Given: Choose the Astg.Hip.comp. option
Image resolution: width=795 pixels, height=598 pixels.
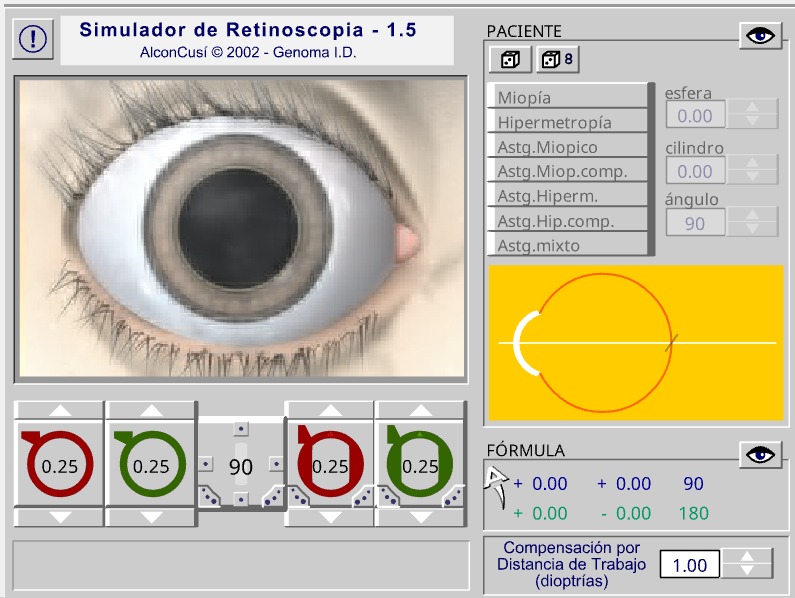Looking at the screenshot, I should [568, 221].
